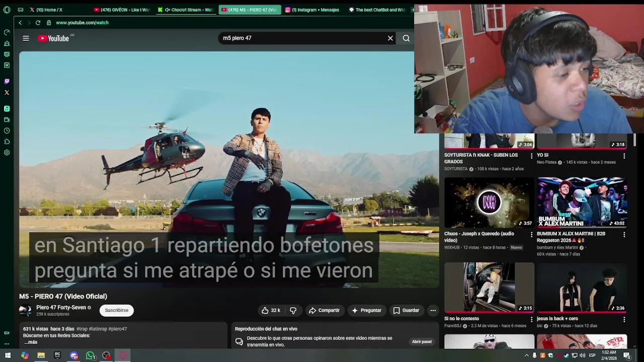Click the GX logo button in sidebar

(7, 333)
